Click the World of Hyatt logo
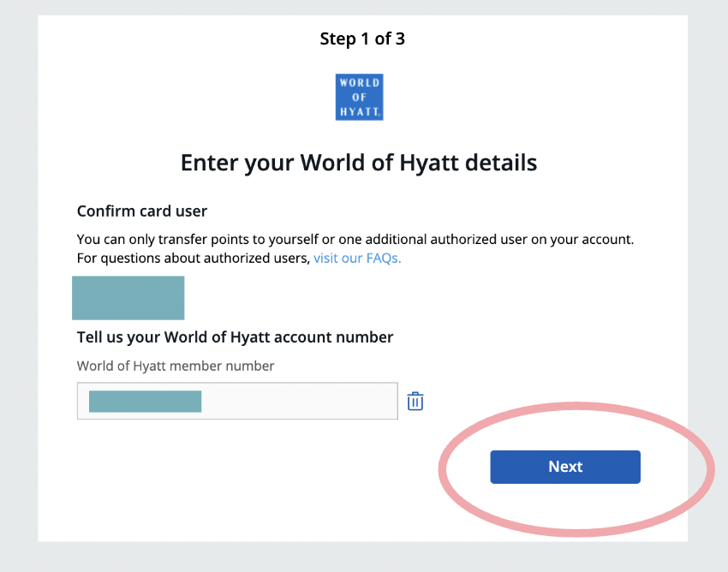 click(x=359, y=97)
